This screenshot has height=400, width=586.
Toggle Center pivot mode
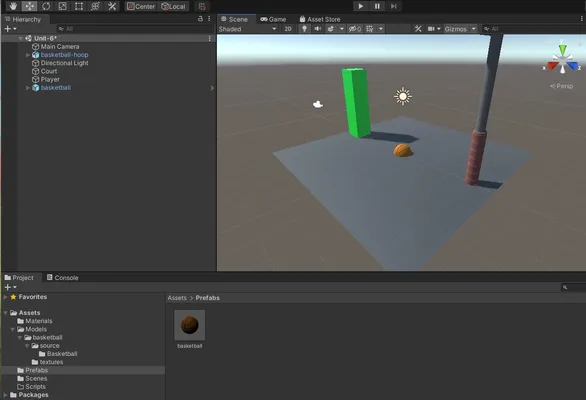141,6
